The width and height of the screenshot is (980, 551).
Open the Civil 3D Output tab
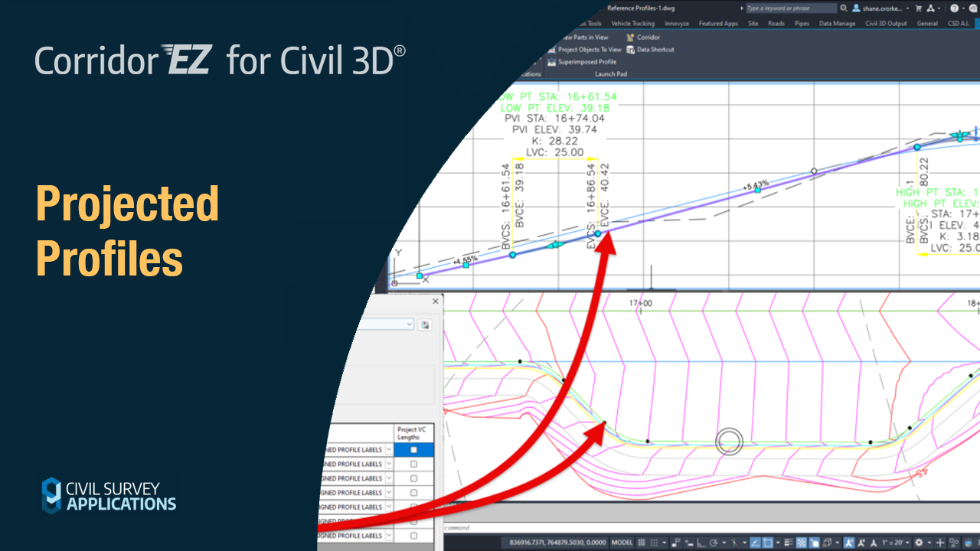pyautogui.click(x=886, y=24)
